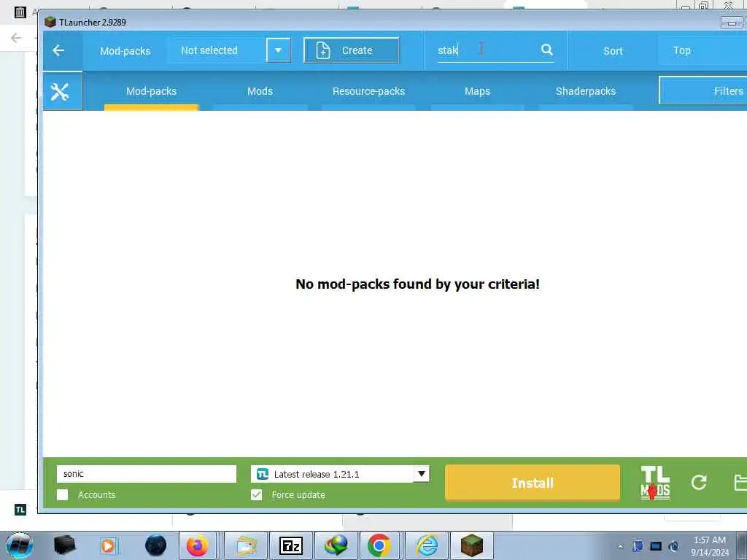Expand the Latest release 1.21.1 version dropdown
747x560 pixels.
421,474
